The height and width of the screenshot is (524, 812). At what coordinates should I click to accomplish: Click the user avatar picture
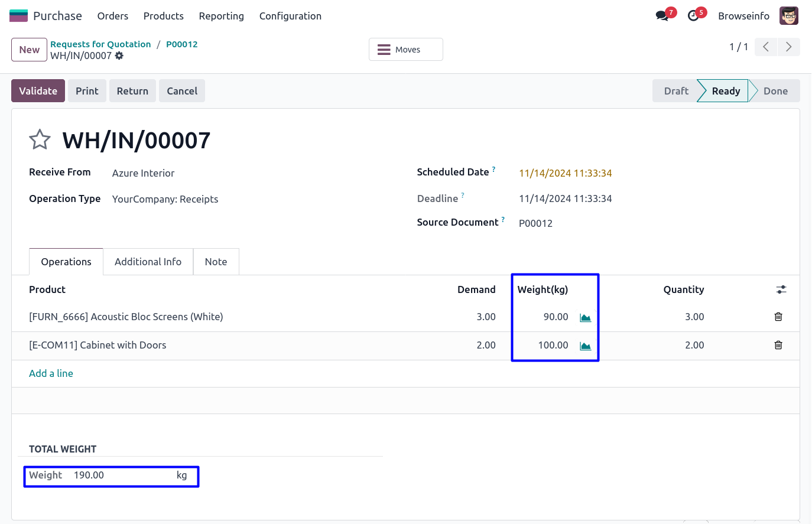click(x=788, y=16)
